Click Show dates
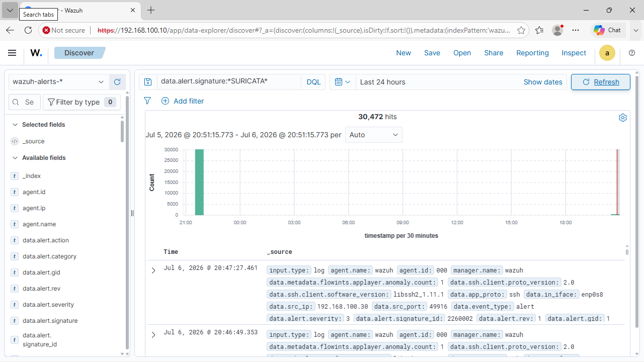Viewport: 644px width, 362px height. pyautogui.click(x=543, y=82)
